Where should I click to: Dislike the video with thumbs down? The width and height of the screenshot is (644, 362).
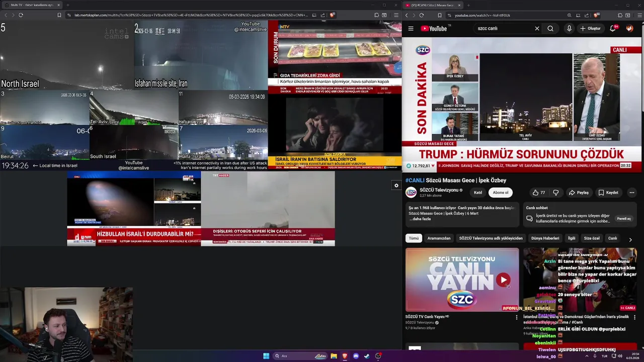[x=556, y=193]
